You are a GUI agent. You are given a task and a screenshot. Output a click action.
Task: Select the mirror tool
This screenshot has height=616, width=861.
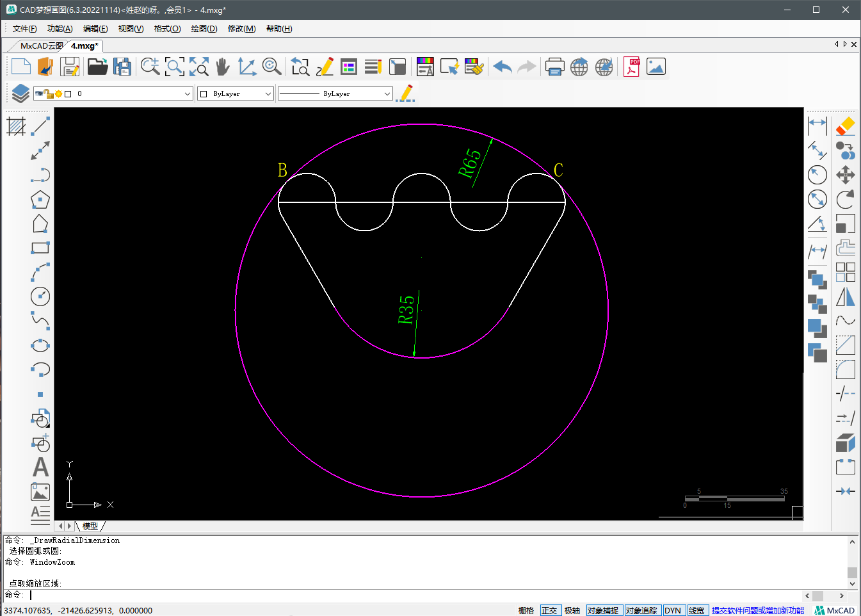point(845,296)
